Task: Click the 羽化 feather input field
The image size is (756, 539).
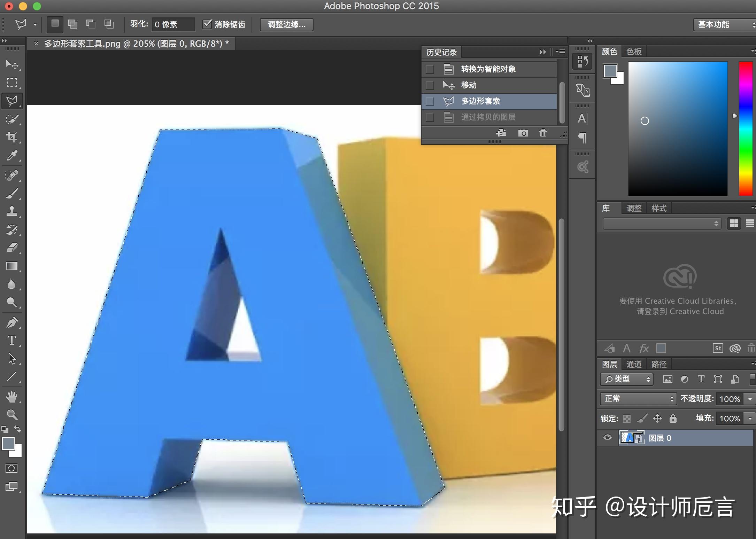Action: pyautogui.click(x=173, y=24)
